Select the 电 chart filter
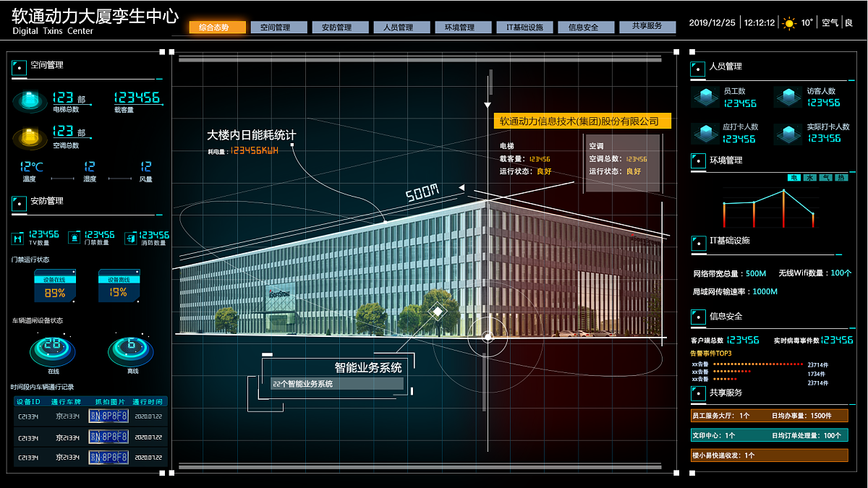Image resolution: width=868 pixels, height=488 pixels. (794, 177)
